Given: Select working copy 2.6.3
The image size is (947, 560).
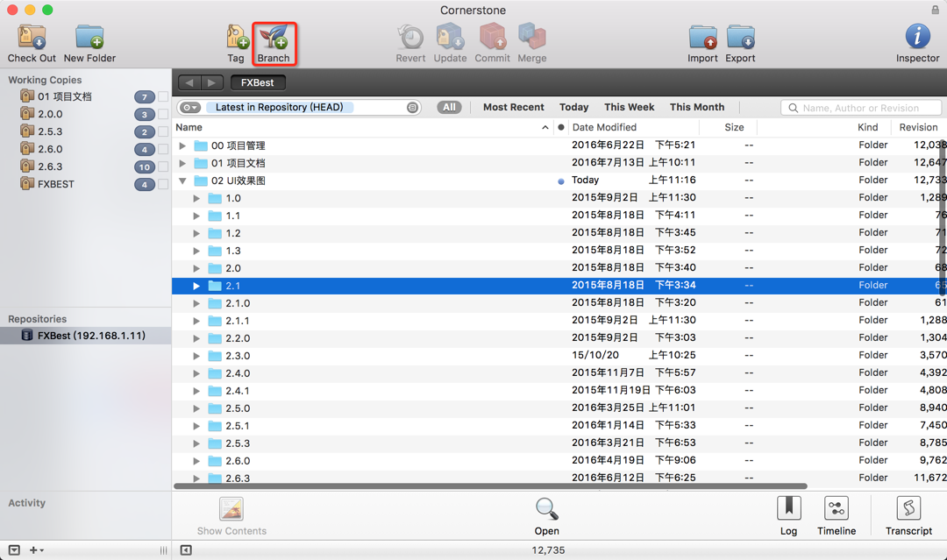Looking at the screenshot, I should (x=50, y=167).
